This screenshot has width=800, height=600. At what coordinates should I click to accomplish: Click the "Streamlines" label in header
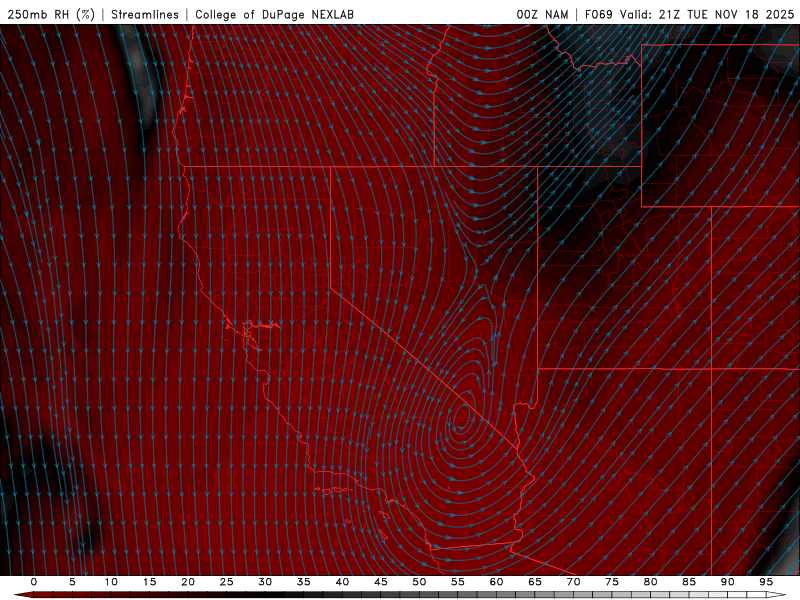click(145, 14)
